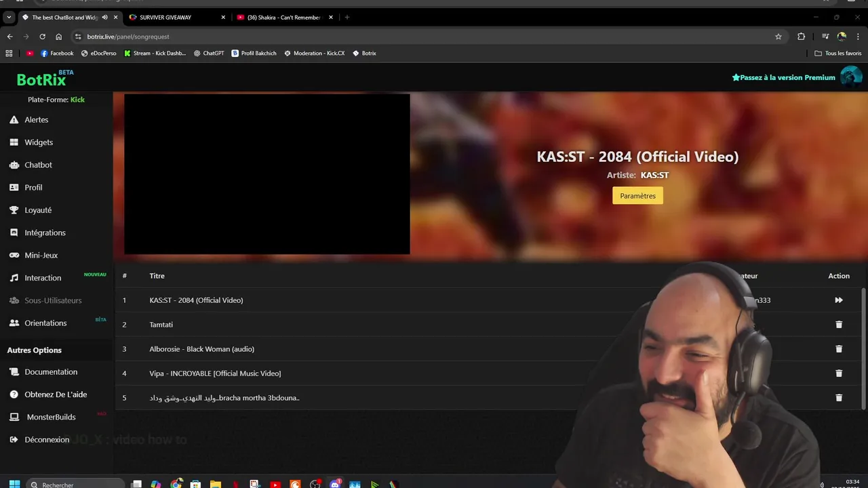Select Alborosie - Black Woman (audio) title
This screenshot has height=488, width=868.
(x=202, y=349)
